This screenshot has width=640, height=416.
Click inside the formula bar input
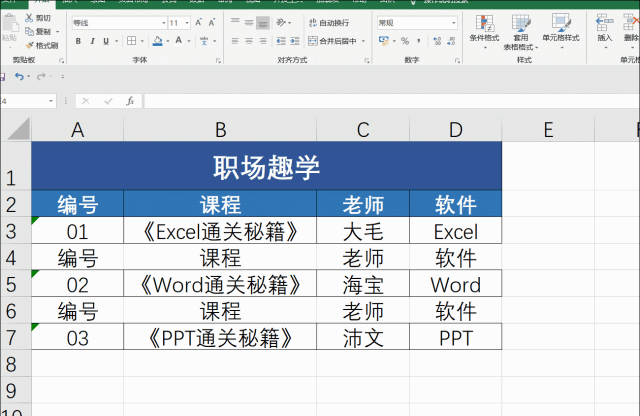391,101
